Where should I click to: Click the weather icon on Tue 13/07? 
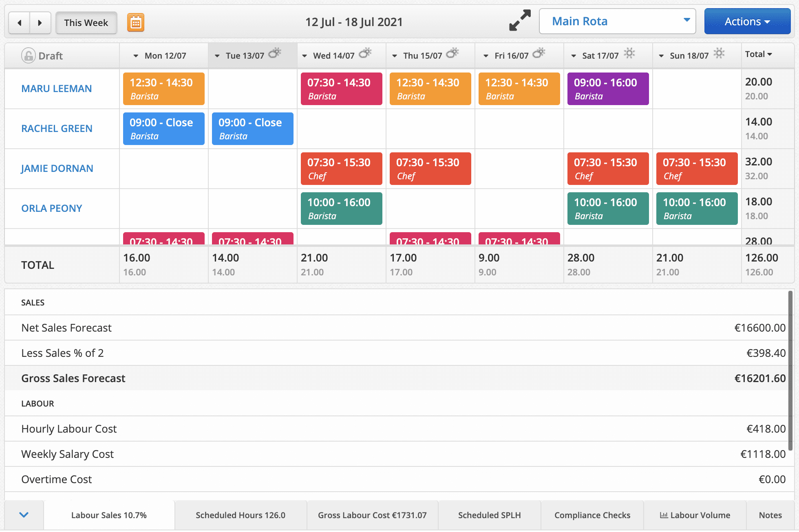pos(276,53)
